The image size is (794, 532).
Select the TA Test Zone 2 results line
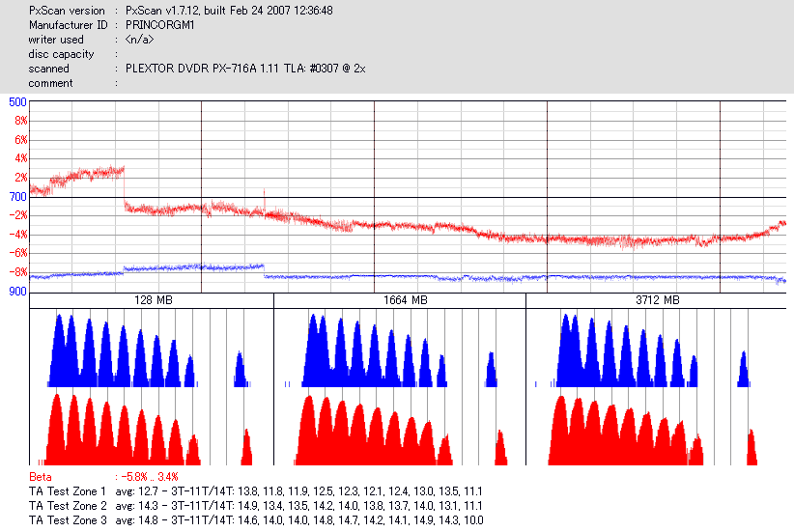click(x=256, y=506)
